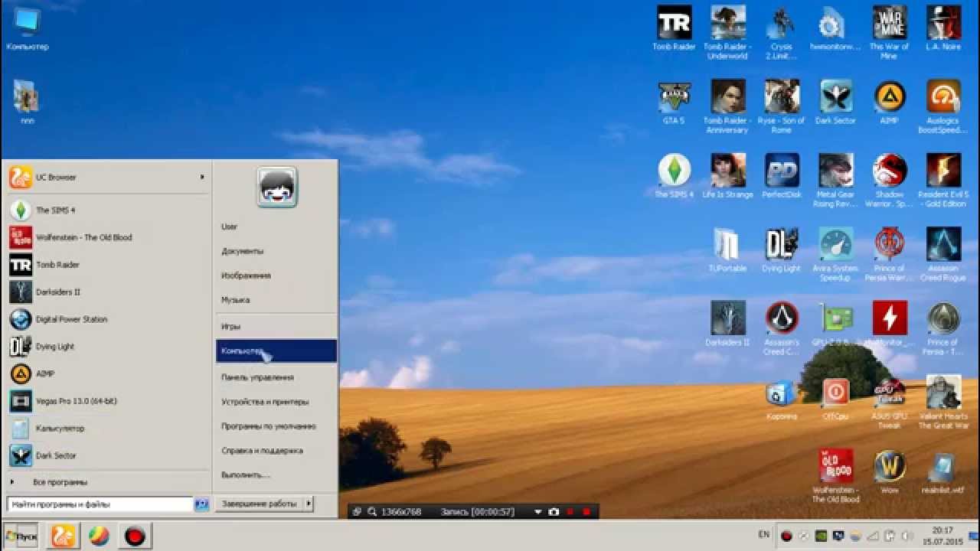Select The War of Mine desktop icon
Image resolution: width=980 pixels, height=551 pixels.
coord(889,33)
